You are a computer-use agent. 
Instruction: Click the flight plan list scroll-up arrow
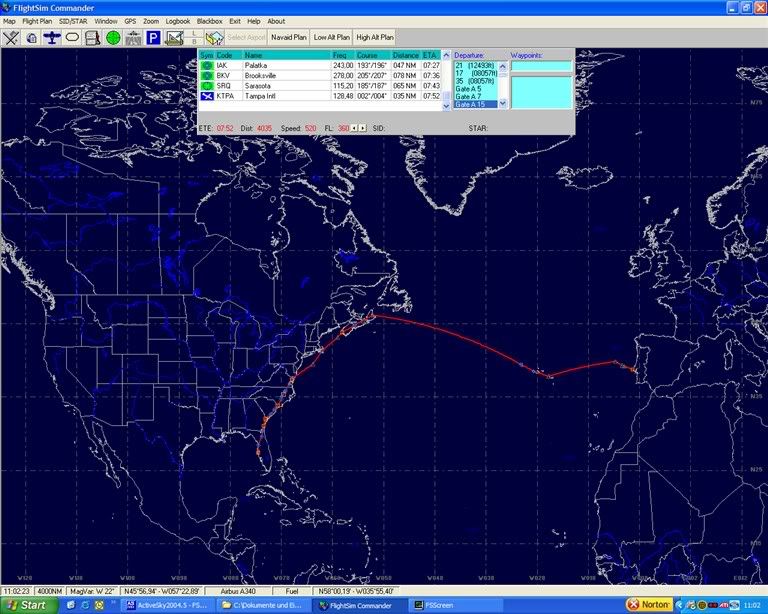point(446,55)
